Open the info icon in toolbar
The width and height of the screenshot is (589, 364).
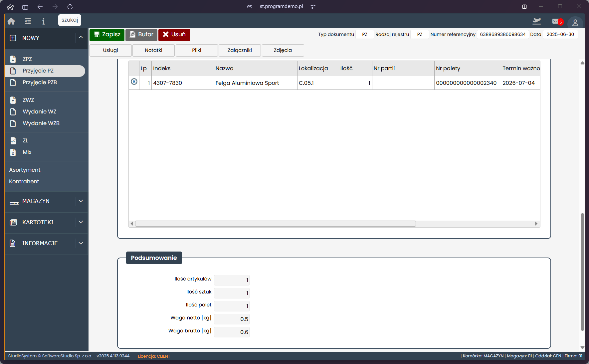[43, 21]
